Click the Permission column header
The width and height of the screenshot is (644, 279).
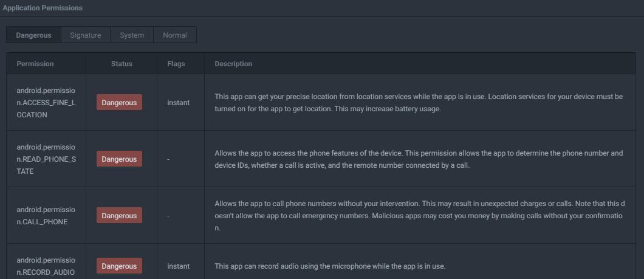coord(35,64)
